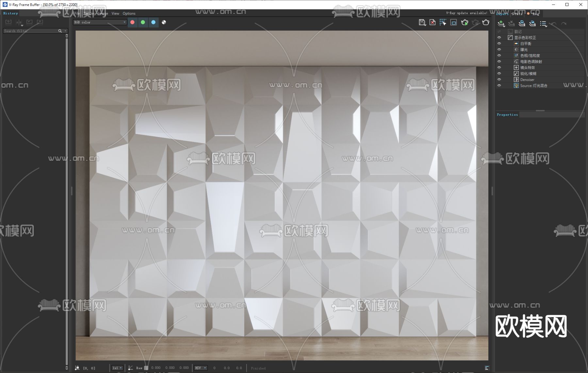Screen dimensions: 588x373
Task: Open the pixel format 1x1 dropdown
Action: (x=117, y=368)
